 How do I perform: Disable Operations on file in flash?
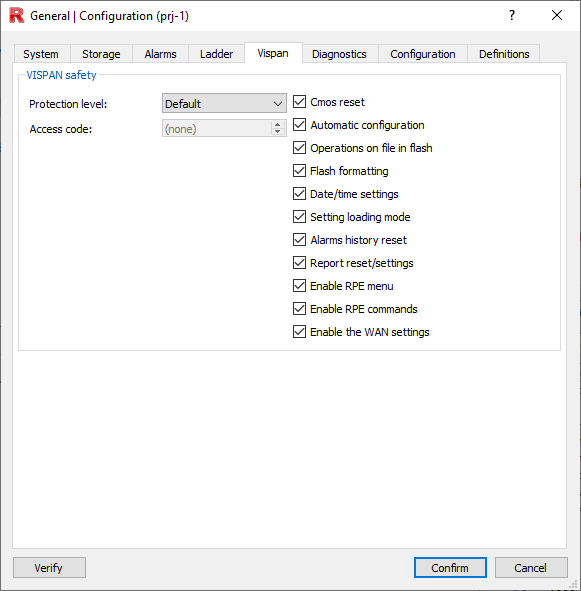tap(299, 148)
